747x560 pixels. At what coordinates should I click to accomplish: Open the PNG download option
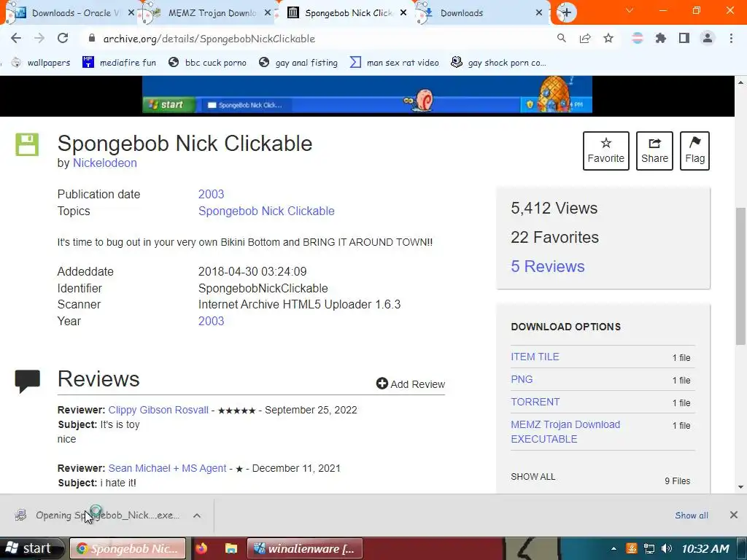tap(522, 379)
